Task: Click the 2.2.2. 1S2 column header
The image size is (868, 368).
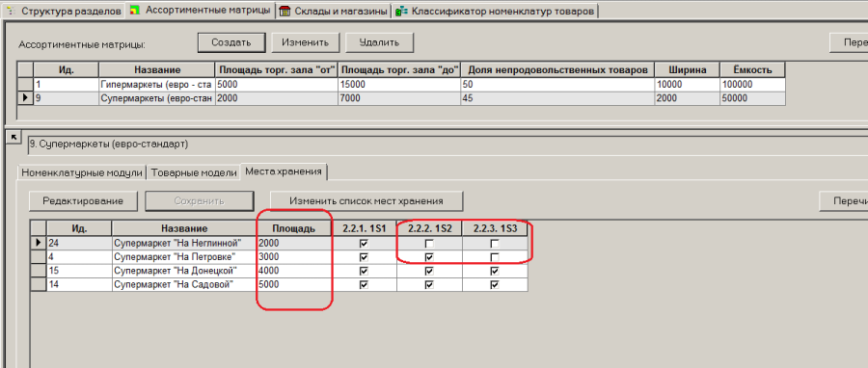Action: point(429,228)
